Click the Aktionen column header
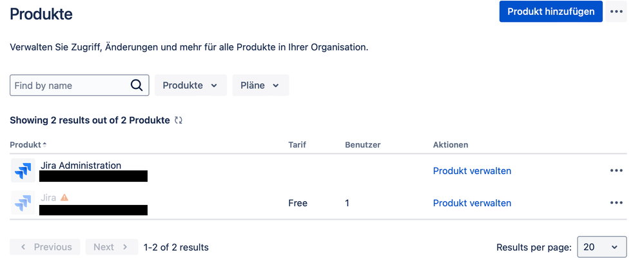This screenshot has height=263, width=644. coord(451,144)
